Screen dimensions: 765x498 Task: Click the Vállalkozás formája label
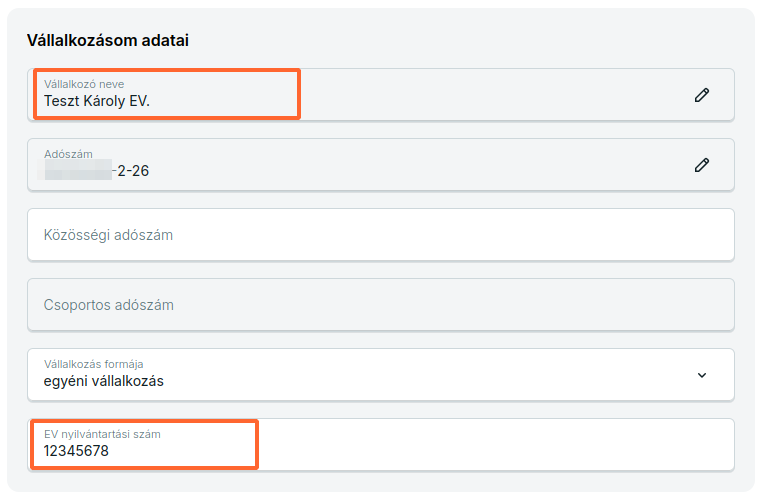click(94, 364)
